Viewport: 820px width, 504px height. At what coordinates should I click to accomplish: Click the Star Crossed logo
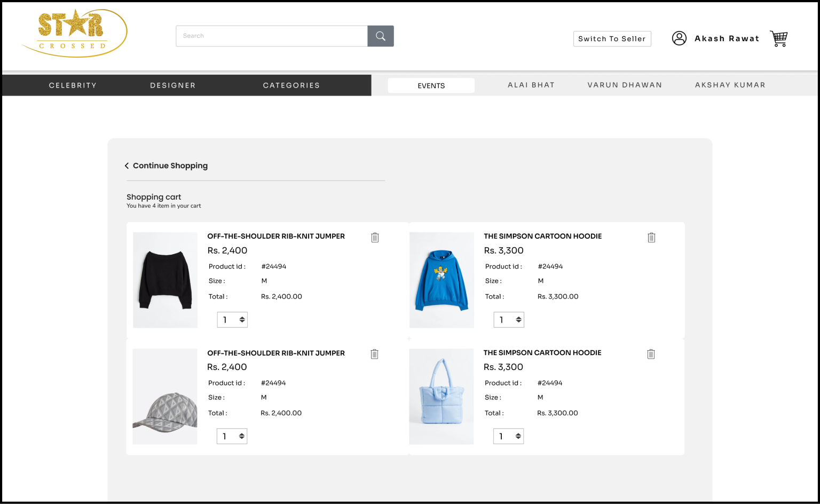(74, 33)
